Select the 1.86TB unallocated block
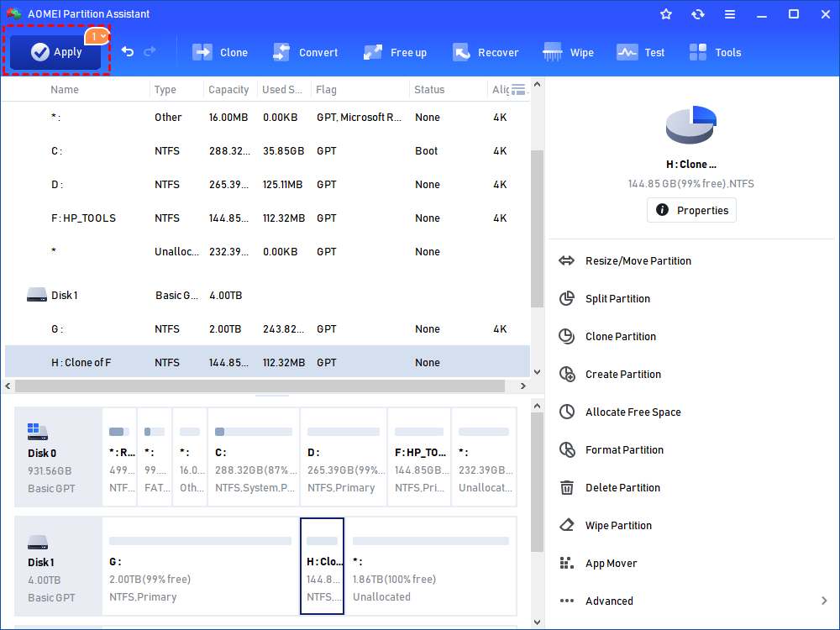This screenshot has height=630, width=840. coord(431,566)
